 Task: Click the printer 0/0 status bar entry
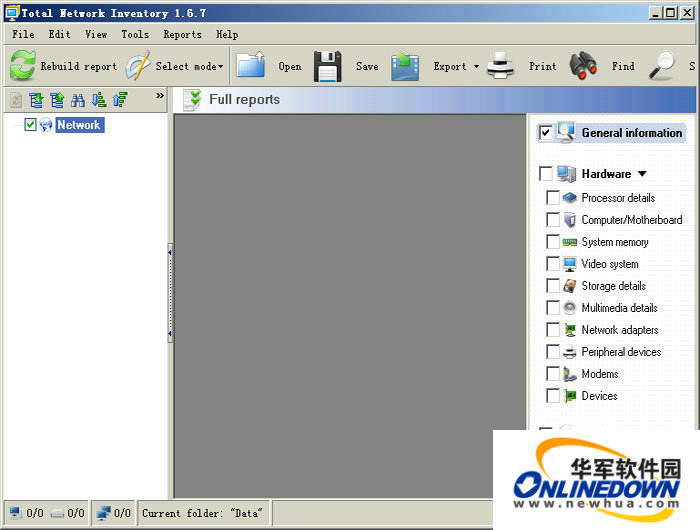click(x=67, y=513)
